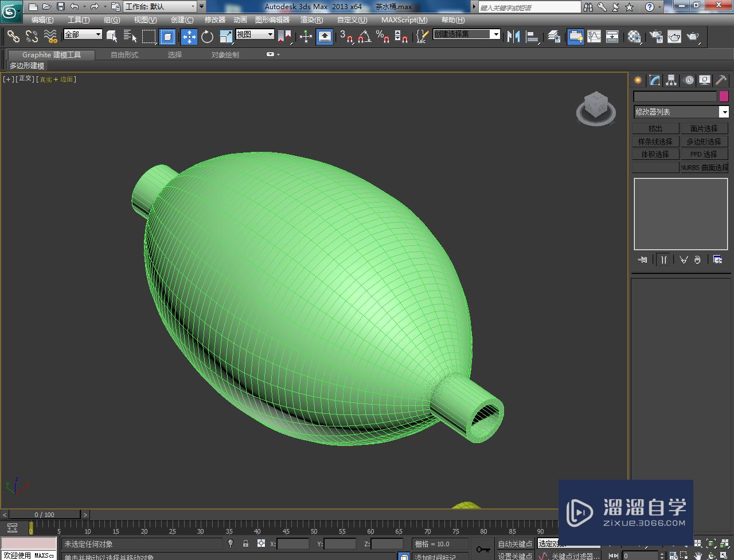Open the Curve Editor icon

[594, 37]
